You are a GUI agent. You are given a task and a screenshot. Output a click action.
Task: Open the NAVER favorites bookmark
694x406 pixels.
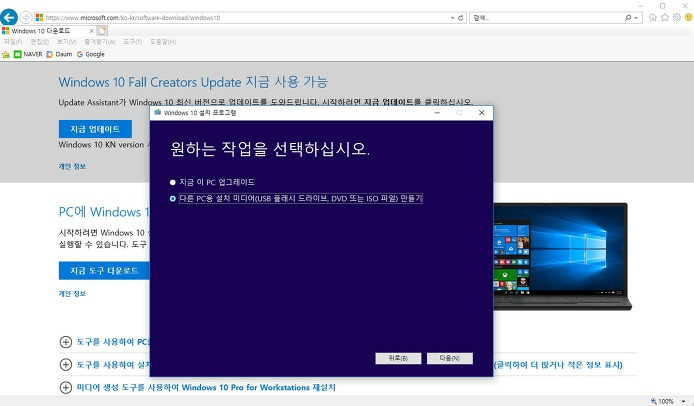coord(28,54)
